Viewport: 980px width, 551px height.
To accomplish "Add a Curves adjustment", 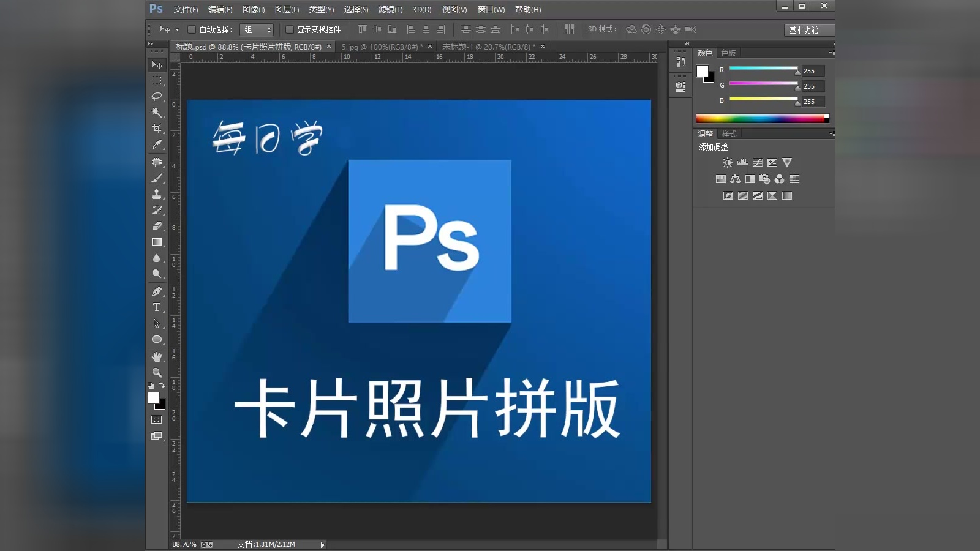I will [758, 163].
